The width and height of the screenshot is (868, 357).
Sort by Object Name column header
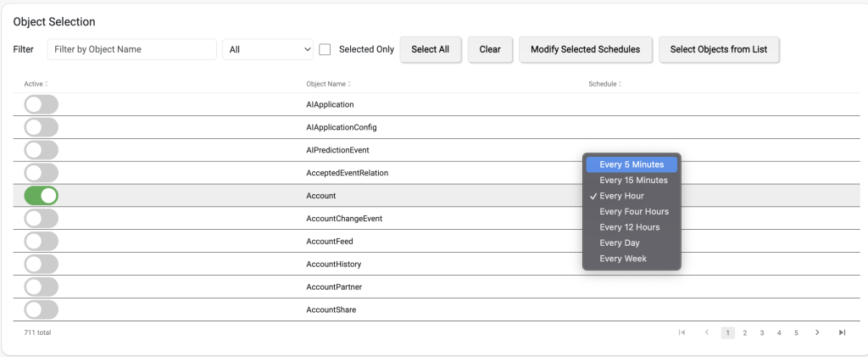[x=328, y=84]
